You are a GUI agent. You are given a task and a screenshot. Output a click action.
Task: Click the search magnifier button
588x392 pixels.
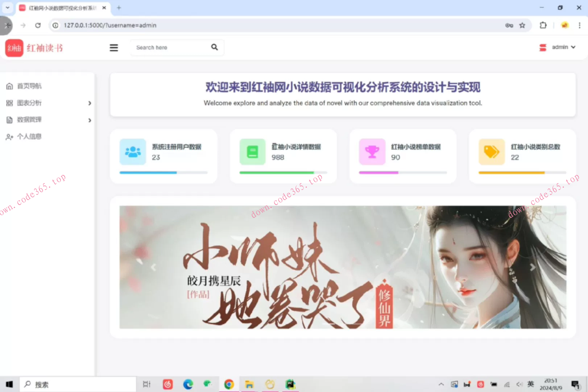(214, 47)
